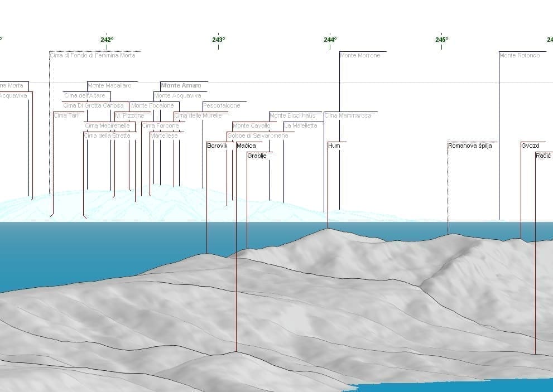553x392 pixels.
Task: Click the Monte Macellaro label
Action: pyautogui.click(x=109, y=86)
